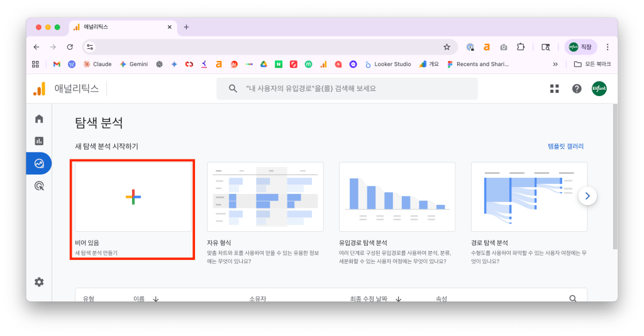Screen dimensions: 644x336
Task: Open Reports bar-chart icon in sidebar
Action: point(39,141)
